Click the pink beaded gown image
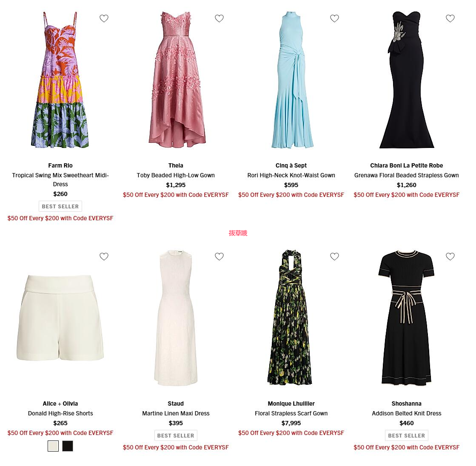 [177, 80]
